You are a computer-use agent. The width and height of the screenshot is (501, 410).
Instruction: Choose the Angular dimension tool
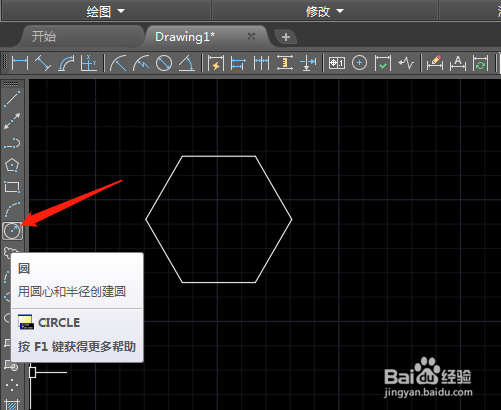(187, 63)
